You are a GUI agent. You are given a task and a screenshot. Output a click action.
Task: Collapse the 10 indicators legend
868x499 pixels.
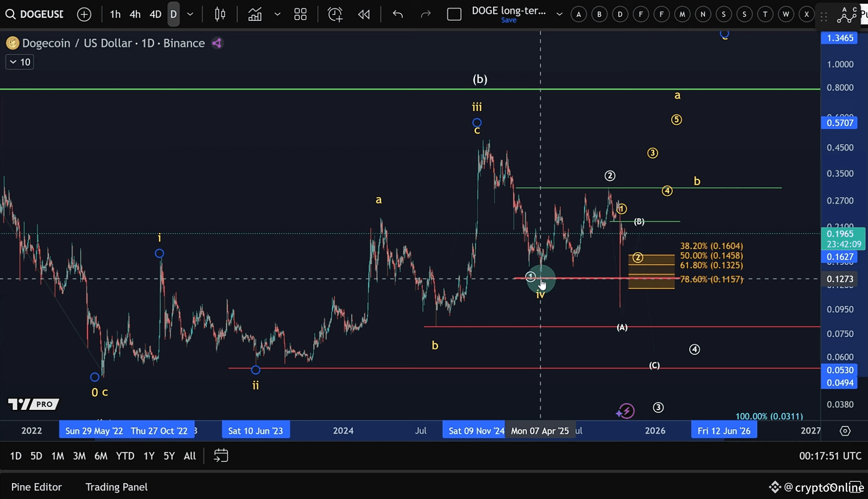tap(20, 62)
